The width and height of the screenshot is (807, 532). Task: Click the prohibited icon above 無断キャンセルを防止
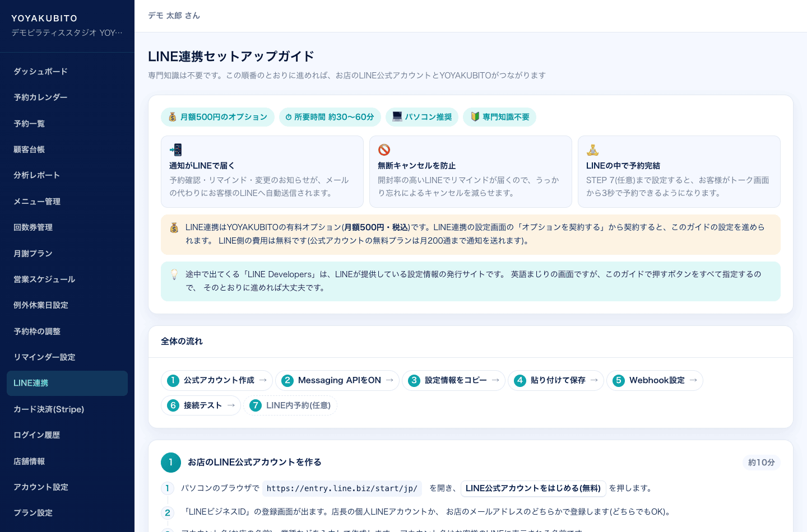tap(384, 150)
